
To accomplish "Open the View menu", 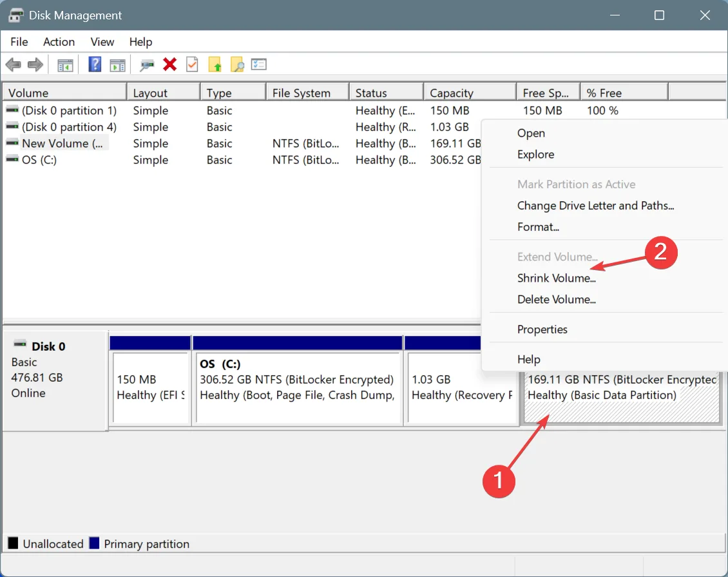I will [x=102, y=42].
